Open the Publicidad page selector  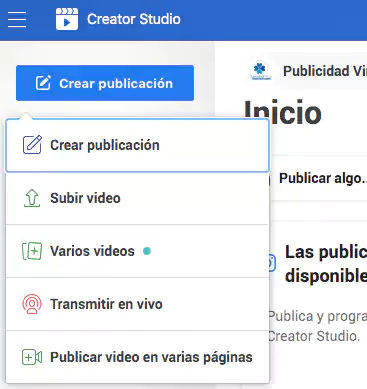[307, 71]
